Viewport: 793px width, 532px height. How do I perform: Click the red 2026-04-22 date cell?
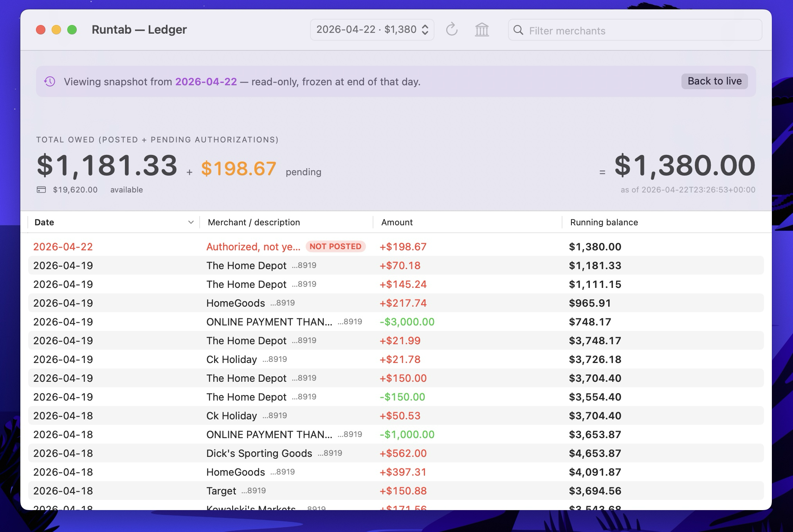coord(63,247)
